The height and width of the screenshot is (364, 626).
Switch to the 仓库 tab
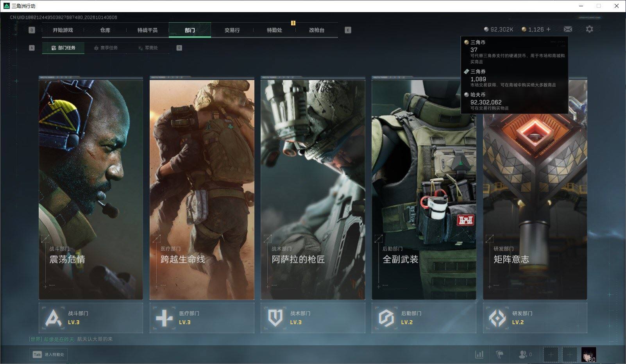pyautogui.click(x=105, y=30)
